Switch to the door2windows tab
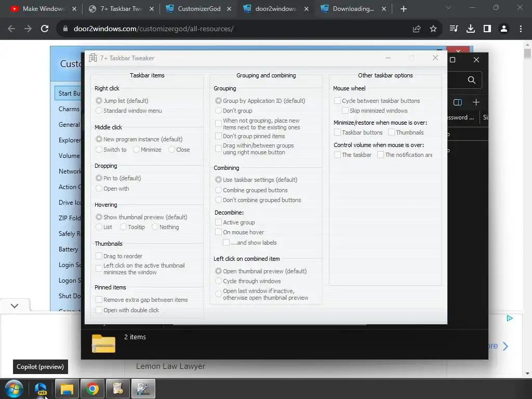532x399 pixels. [275, 9]
